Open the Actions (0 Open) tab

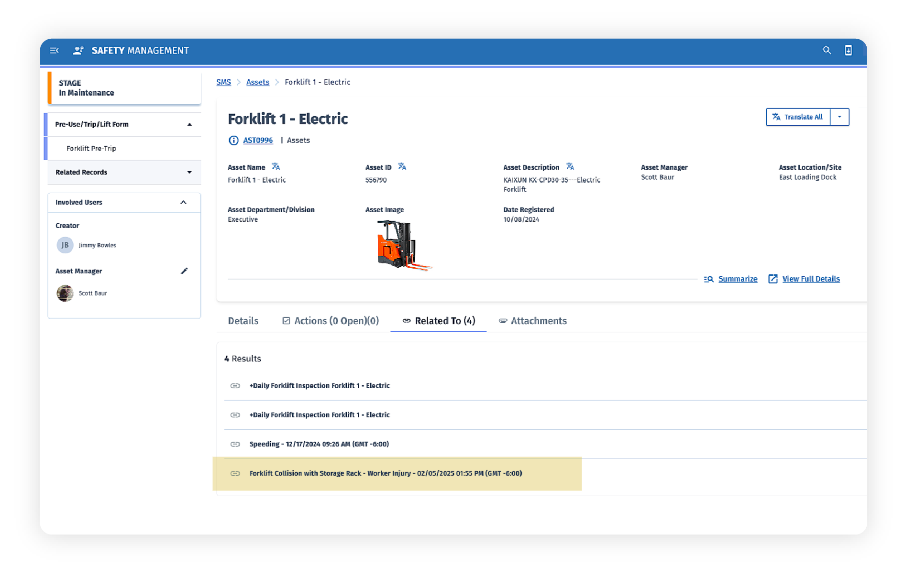[x=331, y=321]
